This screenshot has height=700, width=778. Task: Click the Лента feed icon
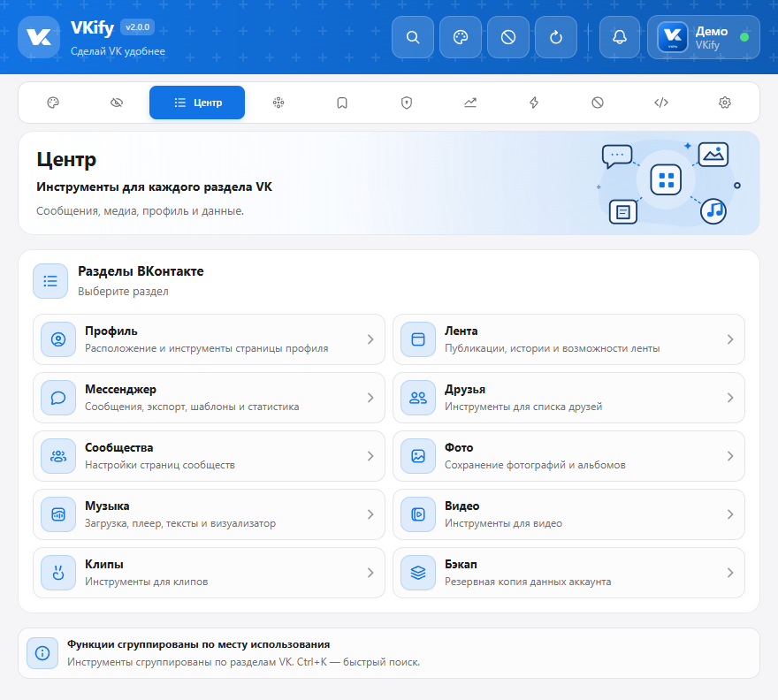(418, 339)
